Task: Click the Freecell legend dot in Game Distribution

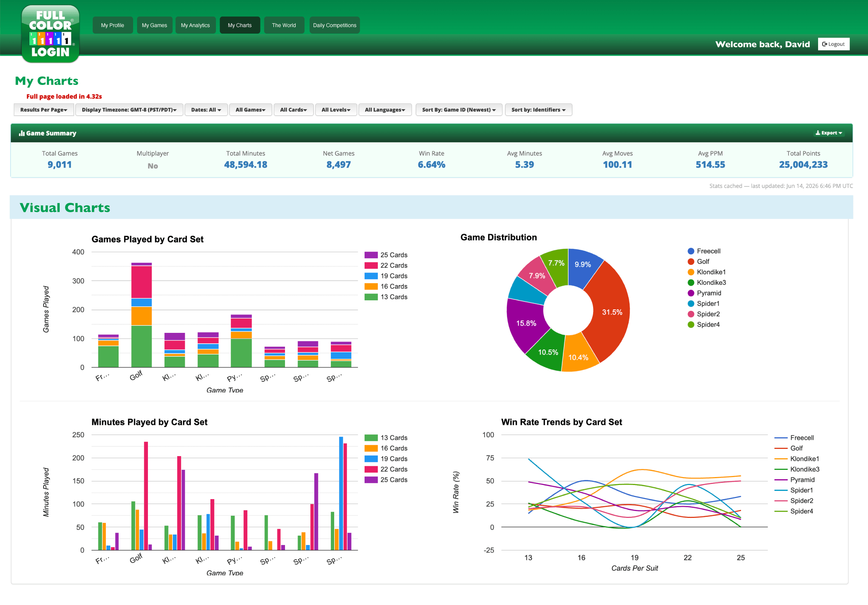Action: (691, 251)
